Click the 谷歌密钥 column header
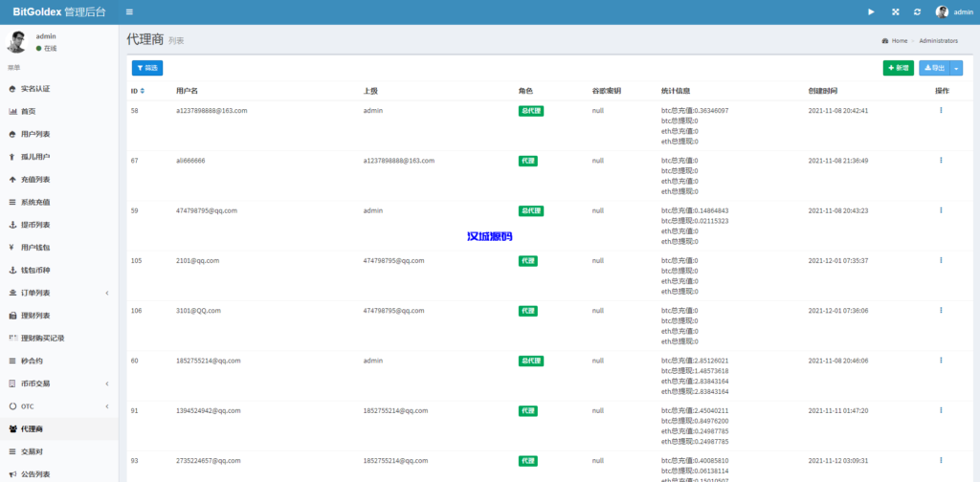This screenshot has height=482, width=980. tap(606, 91)
